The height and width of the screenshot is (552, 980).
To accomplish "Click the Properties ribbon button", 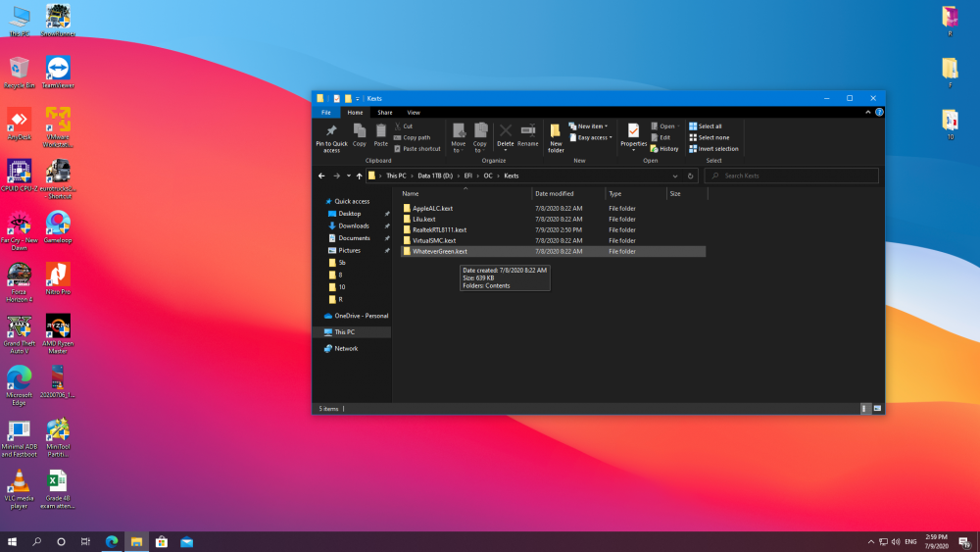I will click(x=633, y=138).
